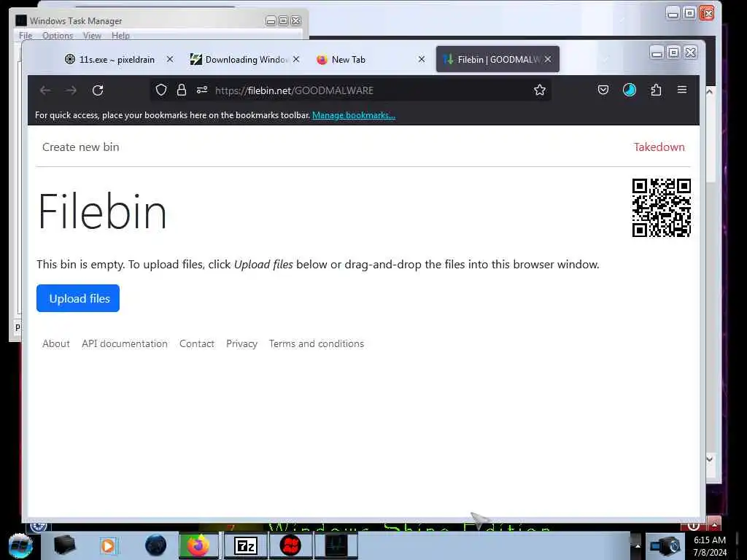Open the red circular app taskbar icon
Image resolution: width=747 pixels, height=560 pixels.
pyautogui.click(x=290, y=545)
